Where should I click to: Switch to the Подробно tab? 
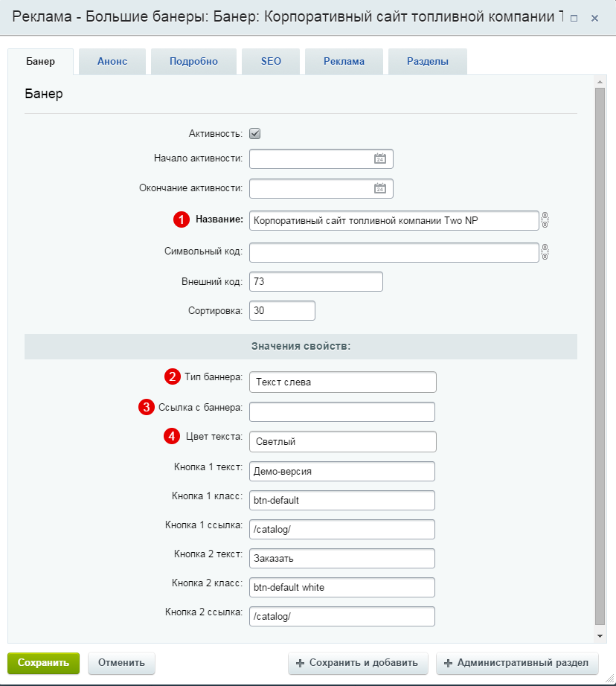point(193,61)
